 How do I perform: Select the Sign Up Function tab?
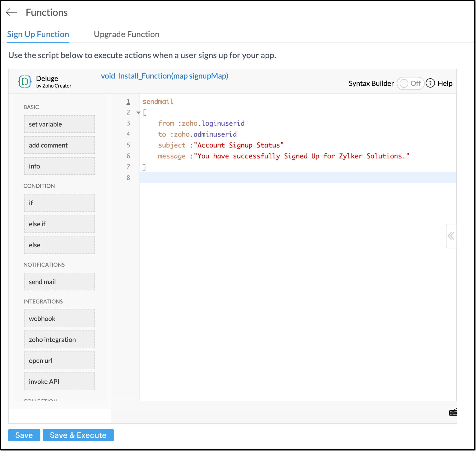tap(38, 34)
